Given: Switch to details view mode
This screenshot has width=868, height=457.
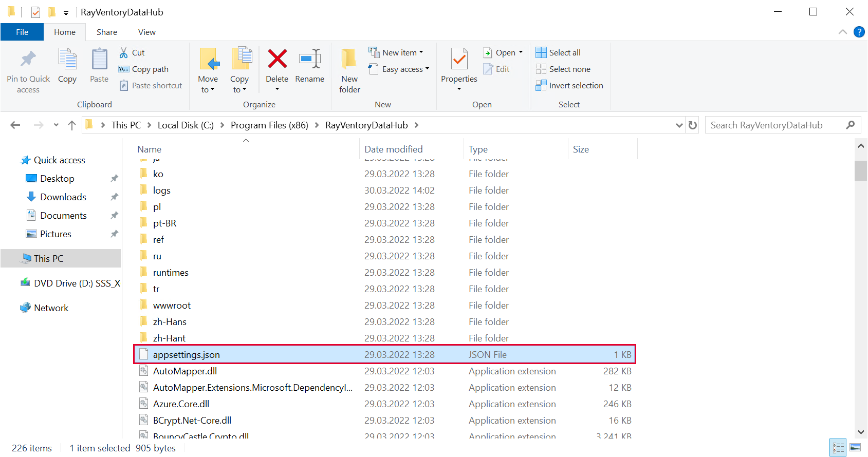Looking at the screenshot, I should pyautogui.click(x=838, y=448).
